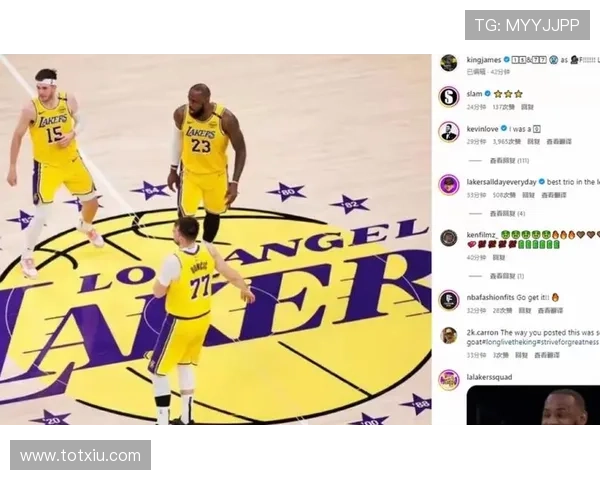600x480 pixels.
Task: Click the Lakers court photo
Action: coord(216,240)
